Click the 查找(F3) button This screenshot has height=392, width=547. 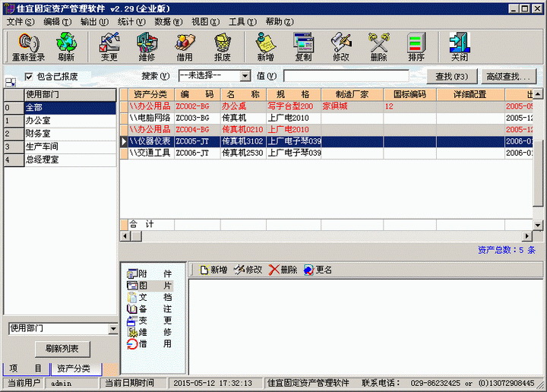(x=452, y=77)
